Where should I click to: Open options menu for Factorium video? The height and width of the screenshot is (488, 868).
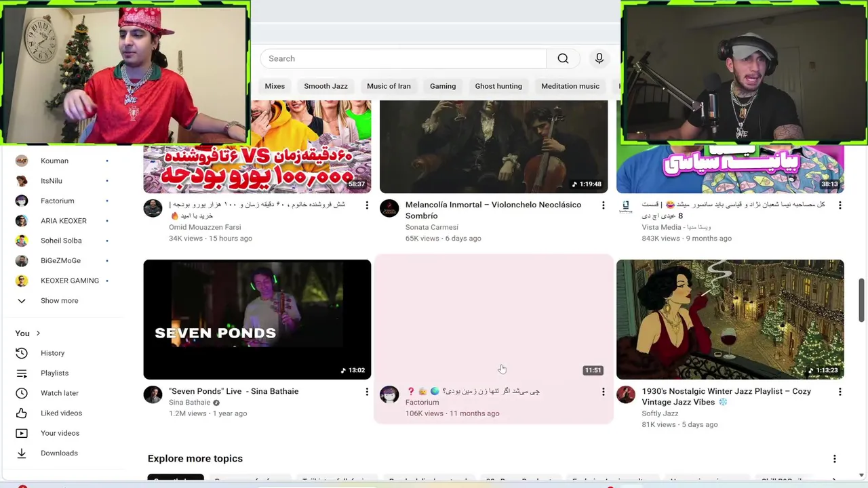pos(603,392)
